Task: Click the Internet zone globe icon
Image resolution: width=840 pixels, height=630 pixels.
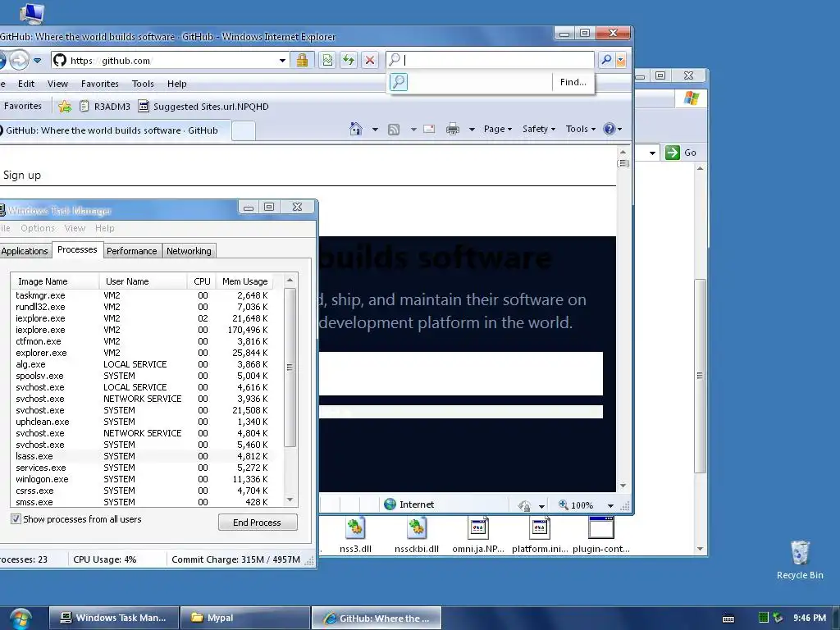Action: point(390,504)
